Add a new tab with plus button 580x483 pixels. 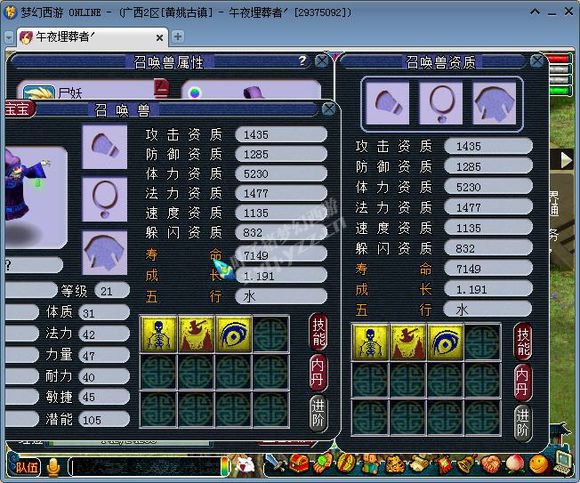point(178,37)
